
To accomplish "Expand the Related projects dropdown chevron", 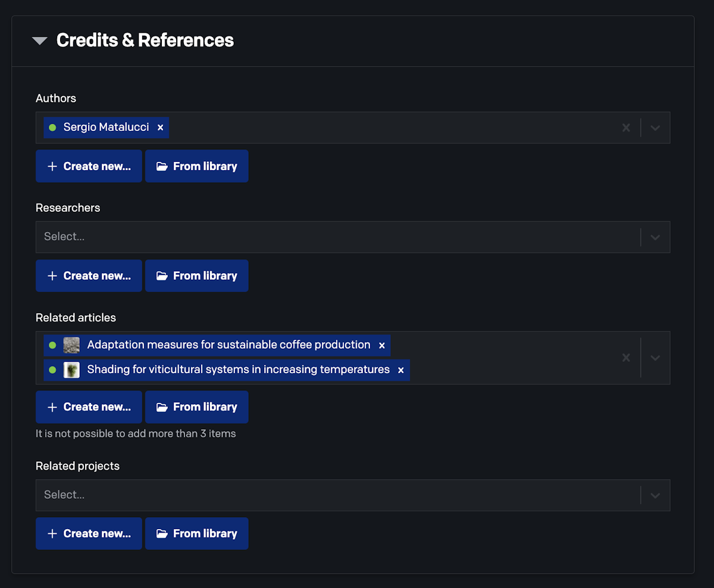I will (655, 495).
